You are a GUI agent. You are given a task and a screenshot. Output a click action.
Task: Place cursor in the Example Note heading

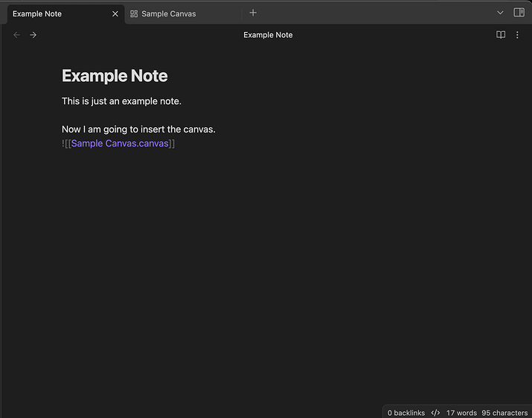(115, 76)
